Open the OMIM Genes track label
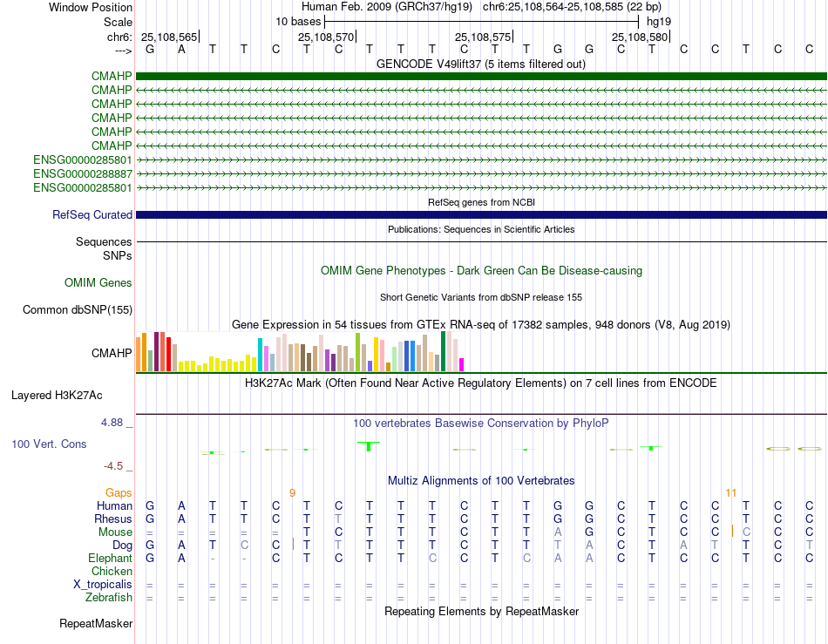Screen dimensions: 828x644 tap(98, 283)
